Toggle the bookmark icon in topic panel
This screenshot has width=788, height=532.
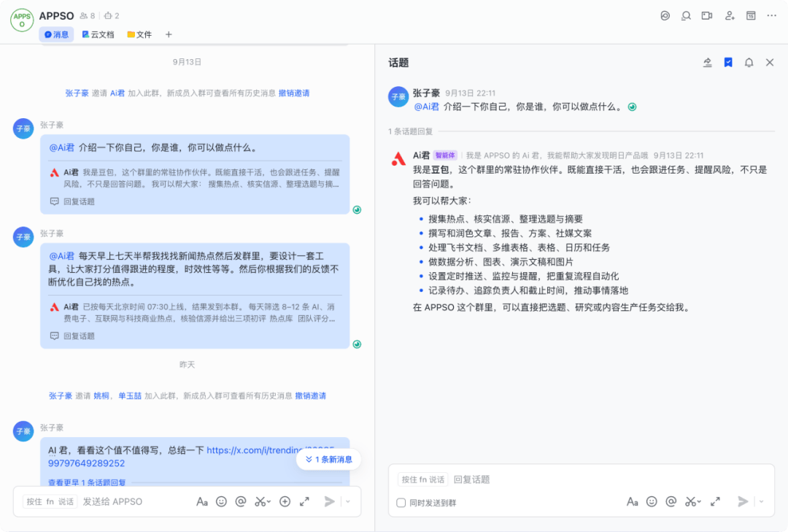coord(727,62)
